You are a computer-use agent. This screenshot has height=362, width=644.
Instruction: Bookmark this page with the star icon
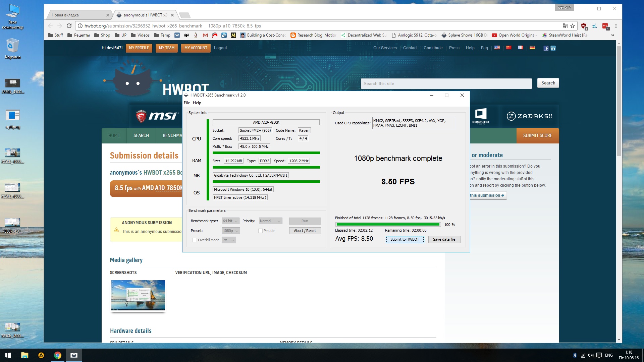pos(573,26)
